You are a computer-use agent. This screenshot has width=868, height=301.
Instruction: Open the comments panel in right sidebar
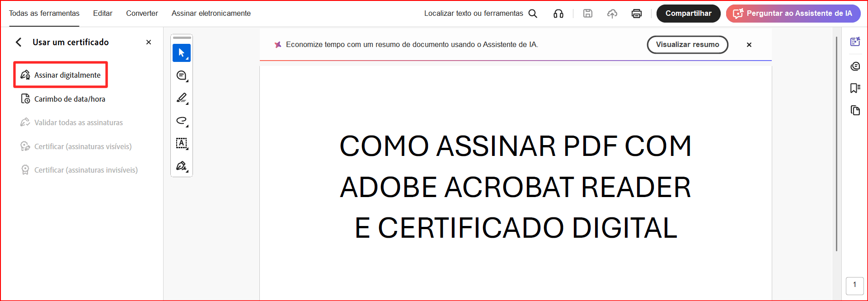pyautogui.click(x=855, y=66)
